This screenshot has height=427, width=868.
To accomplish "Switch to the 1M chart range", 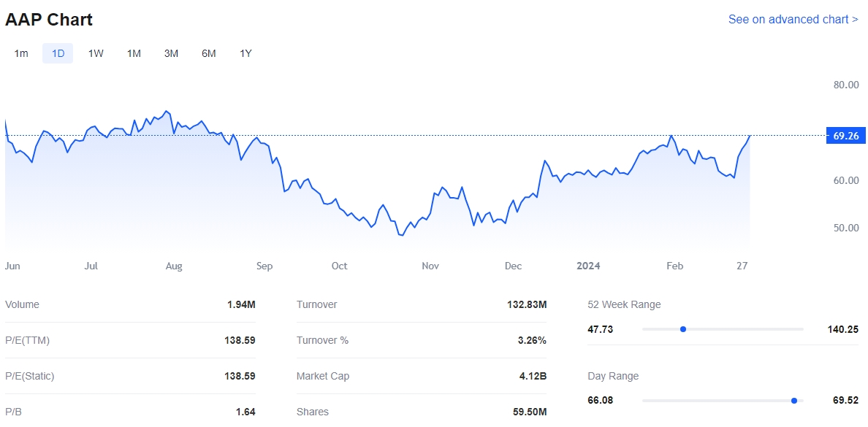I will pos(134,53).
